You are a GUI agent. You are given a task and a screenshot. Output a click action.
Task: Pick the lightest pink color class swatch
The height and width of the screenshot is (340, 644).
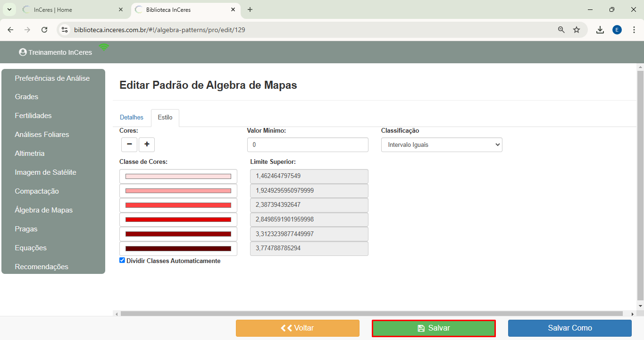click(178, 176)
